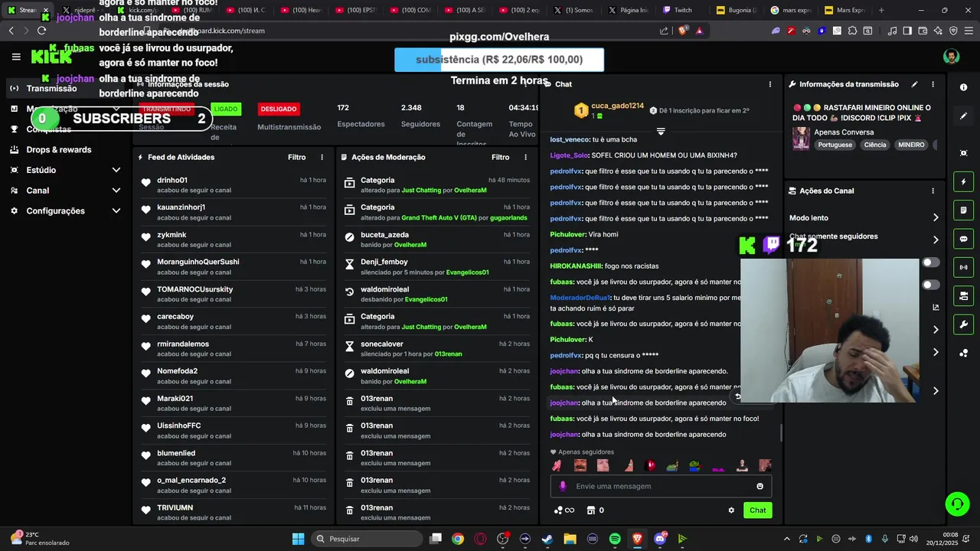Image resolution: width=980 pixels, height=551 pixels.
Task: Open Filtro in Feed de Atividades
Action: point(297,157)
